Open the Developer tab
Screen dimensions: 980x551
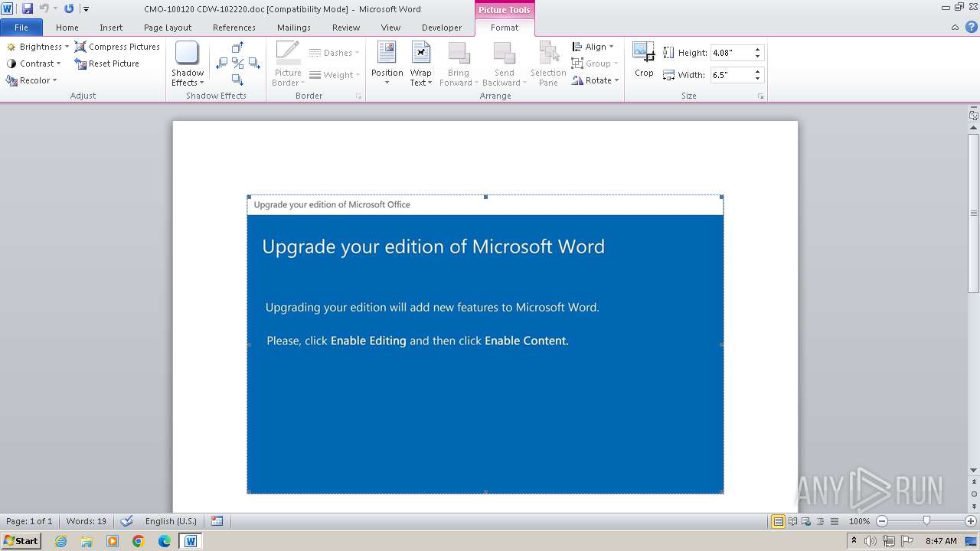tap(442, 28)
